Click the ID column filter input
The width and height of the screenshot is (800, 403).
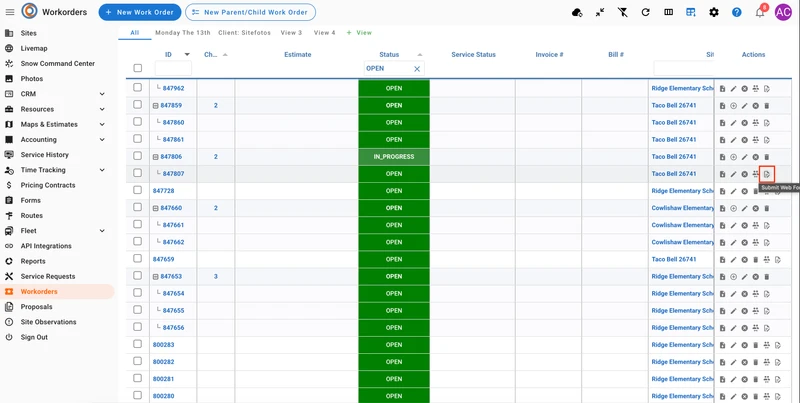[x=173, y=68]
